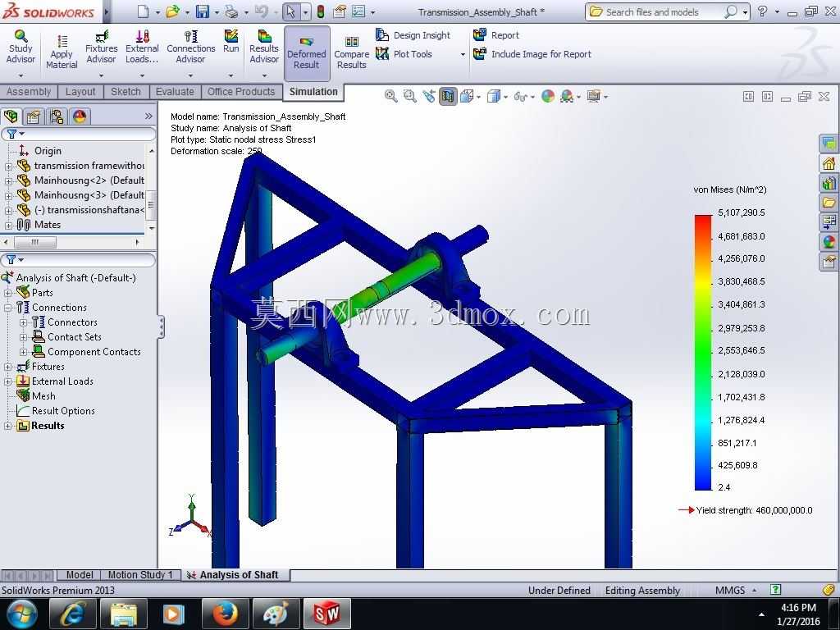Click Zoom to Fit icon

tap(391, 97)
